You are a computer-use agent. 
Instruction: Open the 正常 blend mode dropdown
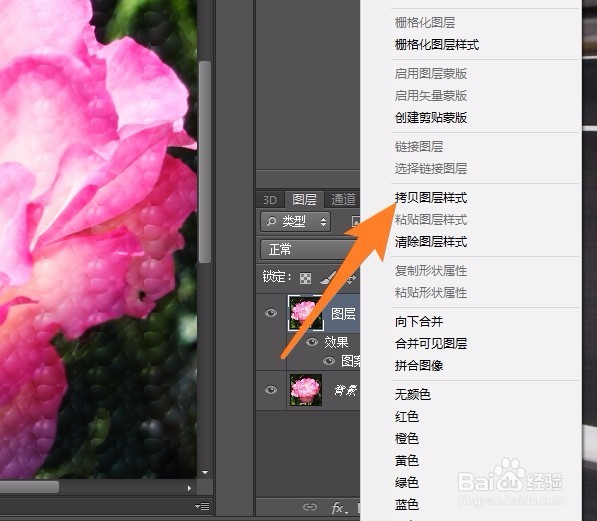tap(310, 249)
